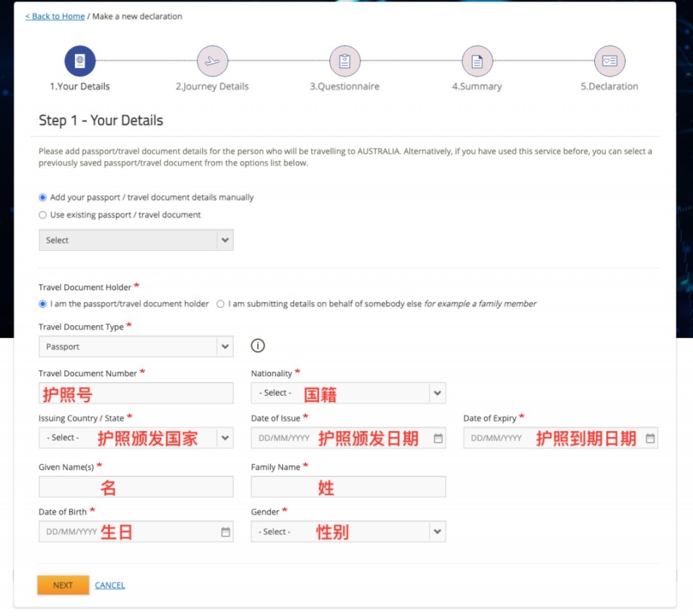This screenshot has height=616, width=693.
Task: Select 'Use existing passport / travel document' radio
Action: (43, 215)
